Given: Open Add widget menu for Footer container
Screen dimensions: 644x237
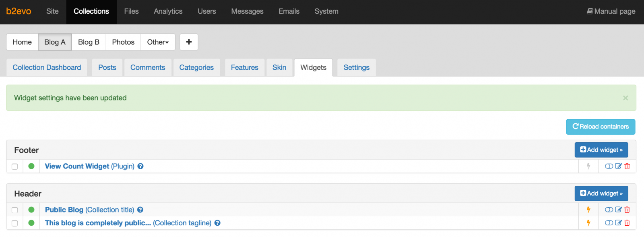Looking at the screenshot, I should point(601,150).
